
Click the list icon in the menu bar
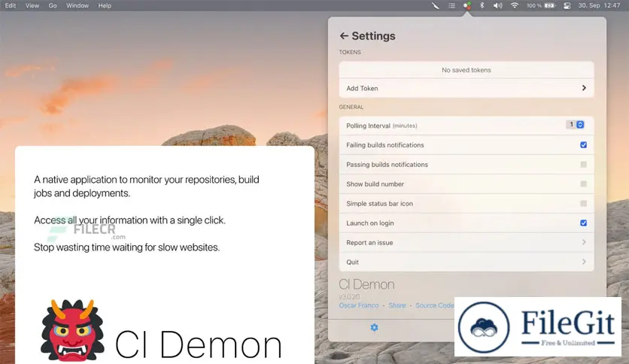coord(451,5)
